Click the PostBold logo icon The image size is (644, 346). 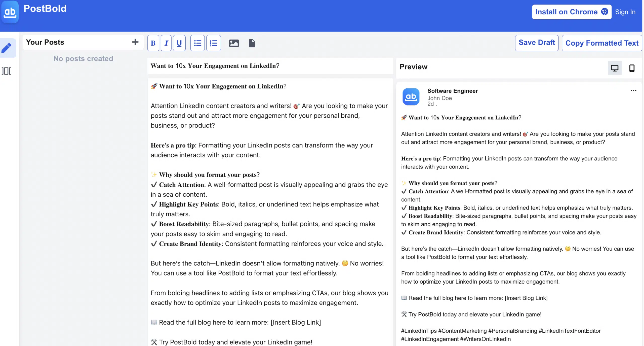(10, 12)
